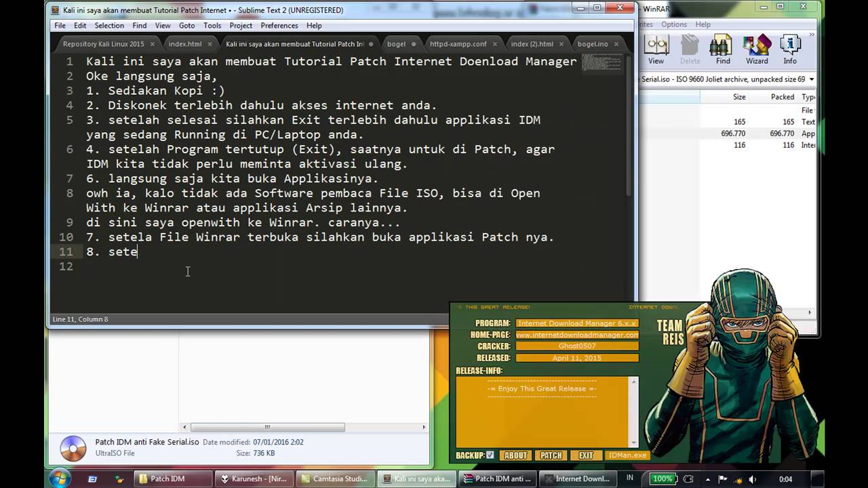Click line 7 text 'langsung saja kita buka'
868x488 pixels.
(192, 178)
